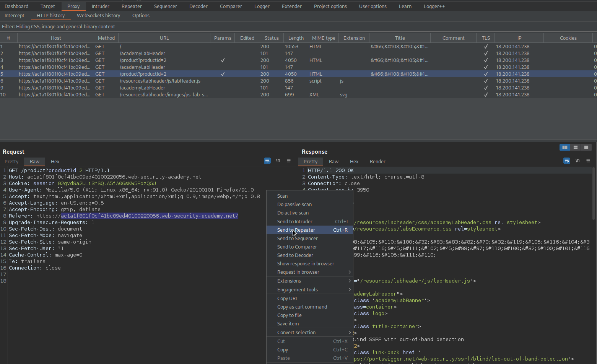597x364 pixels.
Task: Switch to Repeater main tab
Action: (x=132, y=6)
